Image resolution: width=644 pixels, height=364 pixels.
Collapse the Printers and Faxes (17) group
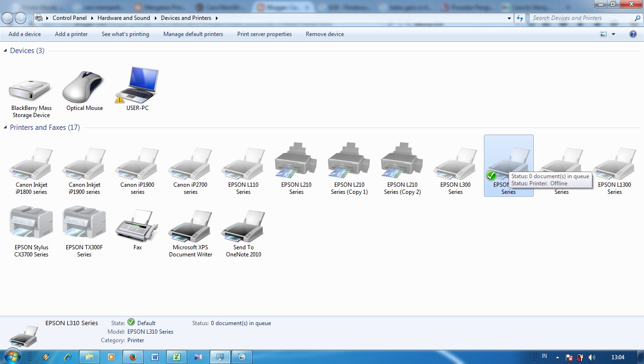(x=6, y=127)
